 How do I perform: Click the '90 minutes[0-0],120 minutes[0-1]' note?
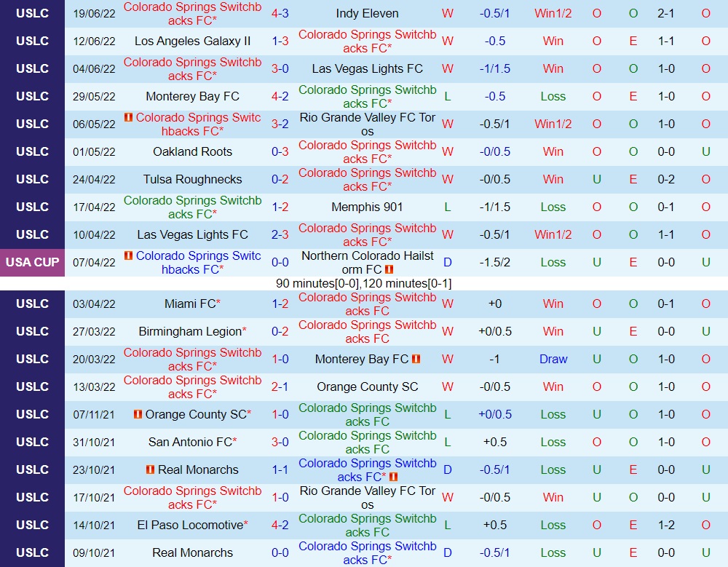[x=363, y=284]
